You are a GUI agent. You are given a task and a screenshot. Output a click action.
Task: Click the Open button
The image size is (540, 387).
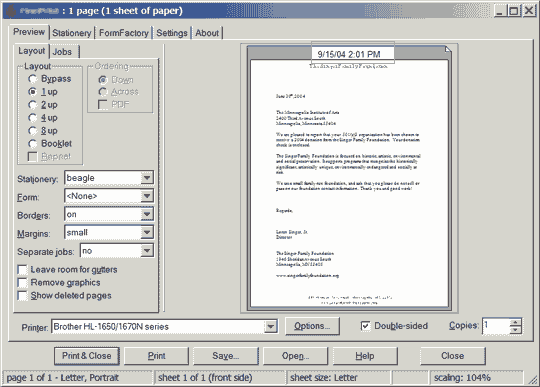[x=295, y=356]
